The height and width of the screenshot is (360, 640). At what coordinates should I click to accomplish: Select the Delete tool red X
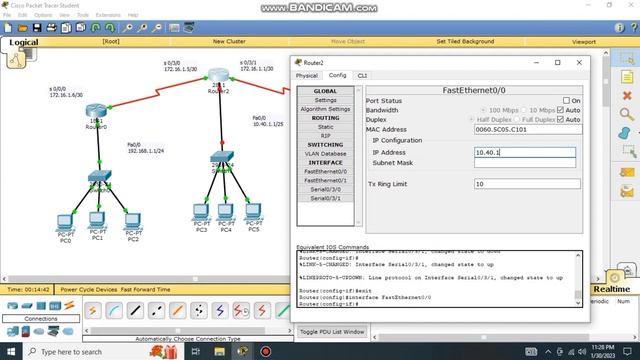pos(627,96)
